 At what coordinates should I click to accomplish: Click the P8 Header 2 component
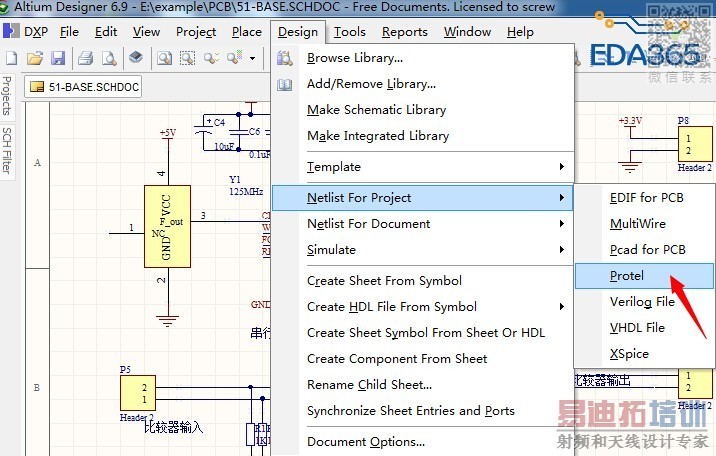pyautogui.click(x=695, y=144)
